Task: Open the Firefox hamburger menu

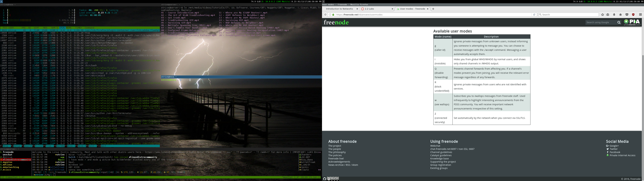Action: coord(640,15)
